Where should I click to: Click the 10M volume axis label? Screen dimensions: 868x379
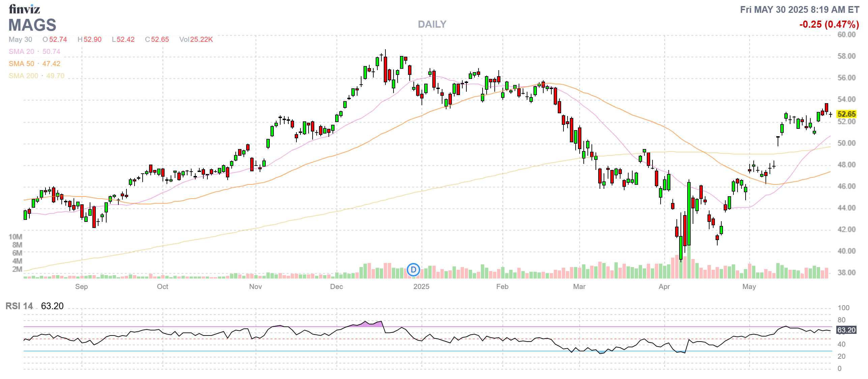tap(15, 237)
